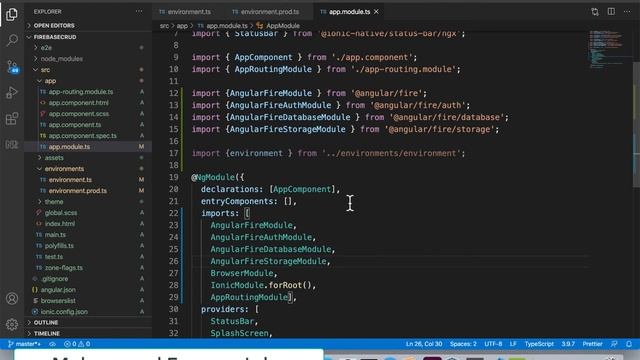Change indentation via Spaces: 2

tap(463, 344)
